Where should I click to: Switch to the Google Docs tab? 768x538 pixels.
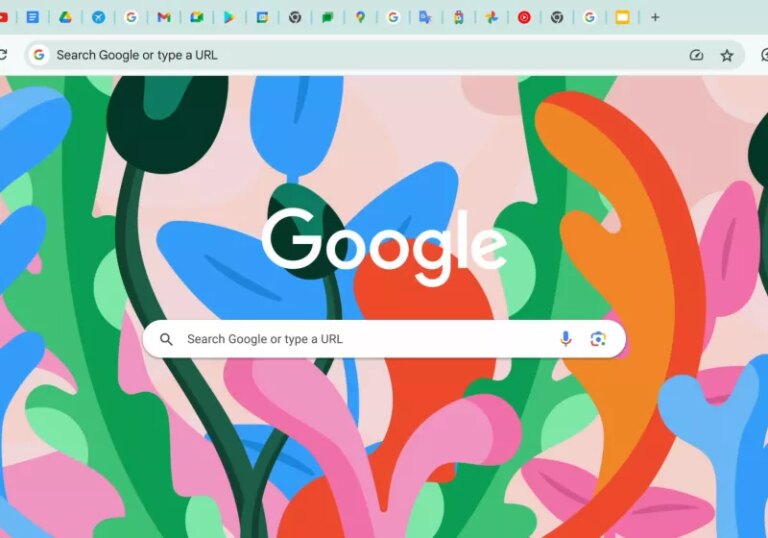click(33, 18)
